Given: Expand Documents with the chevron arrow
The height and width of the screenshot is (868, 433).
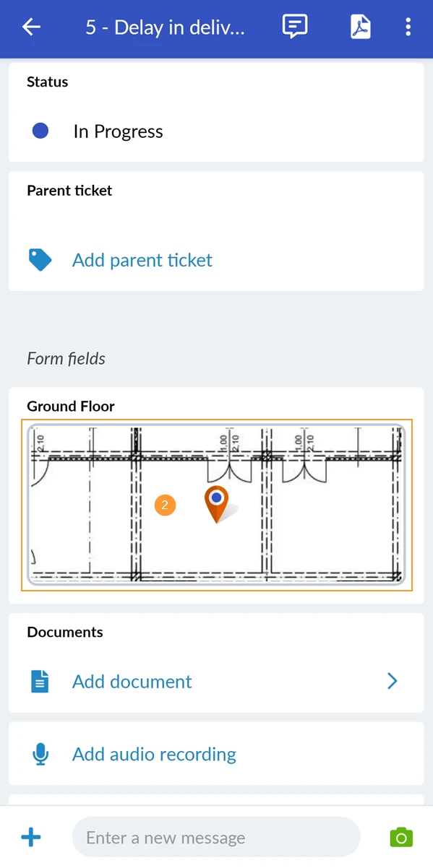Looking at the screenshot, I should (x=392, y=681).
